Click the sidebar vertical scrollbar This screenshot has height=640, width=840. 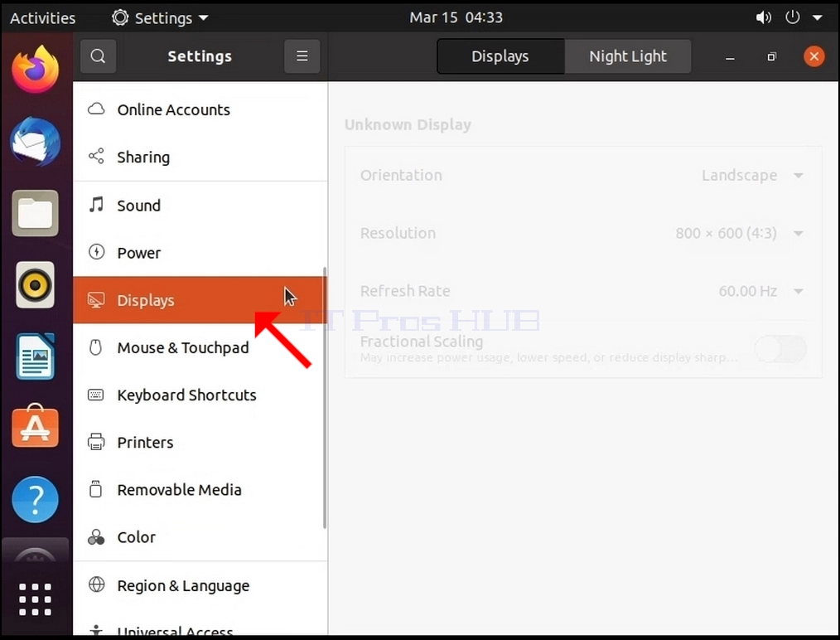coord(325,398)
